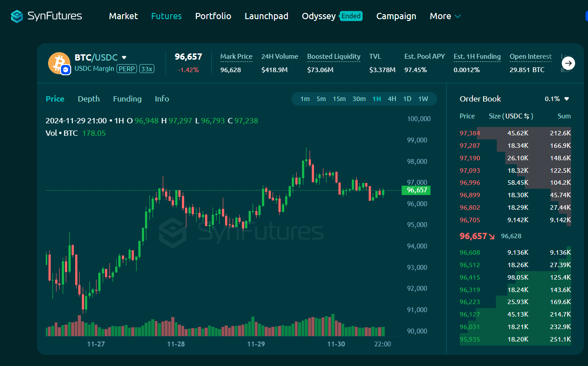Click the order book mid price 96,657
Image resolution: width=588 pixels, height=366 pixels.
click(x=473, y=236)
